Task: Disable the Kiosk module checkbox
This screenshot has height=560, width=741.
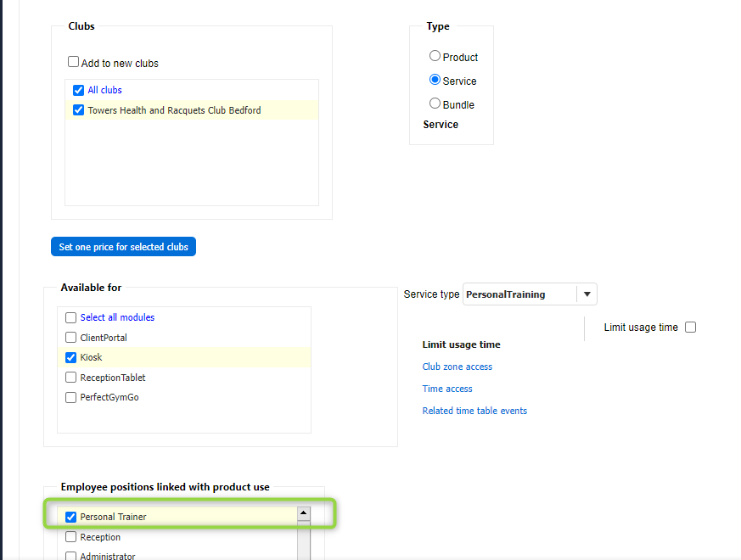Action: [71, 357]
